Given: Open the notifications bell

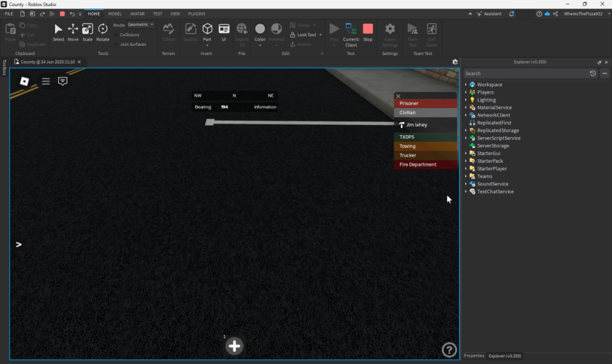Looking at the screenshot, I should pos(511,13).
